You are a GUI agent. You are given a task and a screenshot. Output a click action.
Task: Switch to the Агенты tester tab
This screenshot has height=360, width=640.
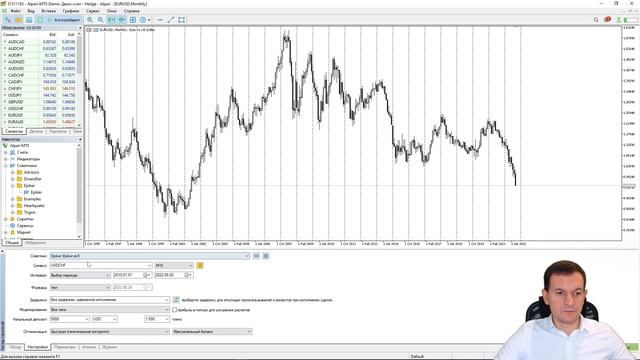point(89,347)
